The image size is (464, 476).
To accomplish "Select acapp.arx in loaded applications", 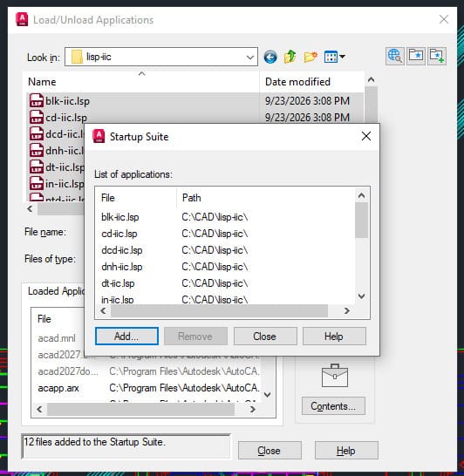I will 58,388.
